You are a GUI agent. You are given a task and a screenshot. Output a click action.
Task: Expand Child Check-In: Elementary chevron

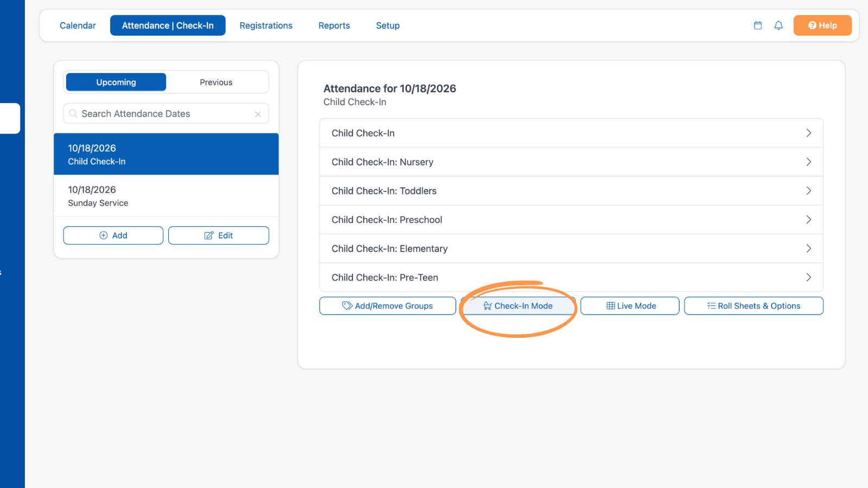coord(808,248)
